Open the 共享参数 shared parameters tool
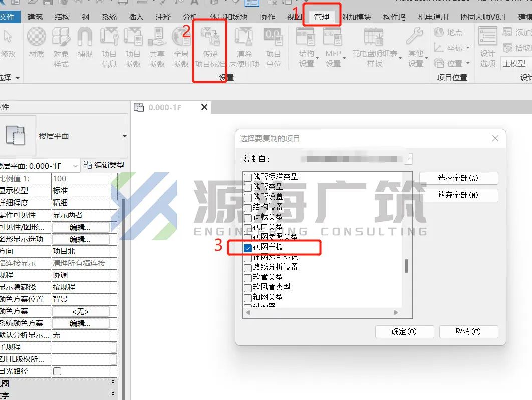The width and height of the screenshot is (532, 400). [x=157, y=48]
